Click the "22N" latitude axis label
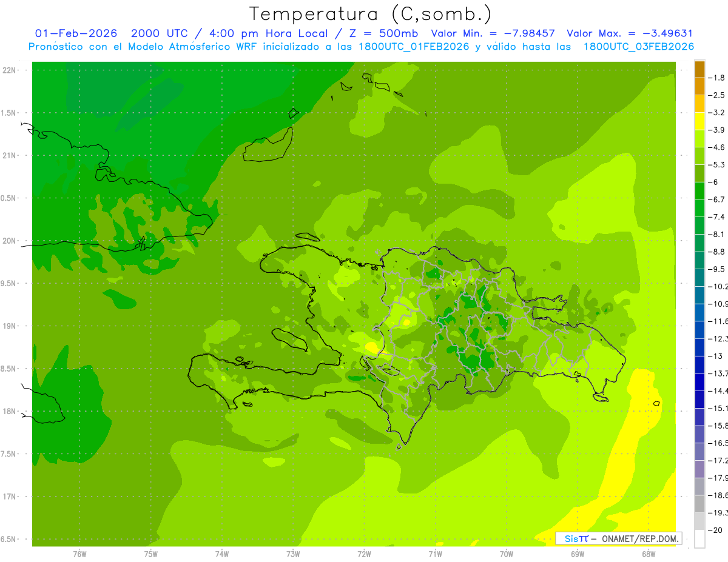Screen dimensions: 728x562 (10, 70)
